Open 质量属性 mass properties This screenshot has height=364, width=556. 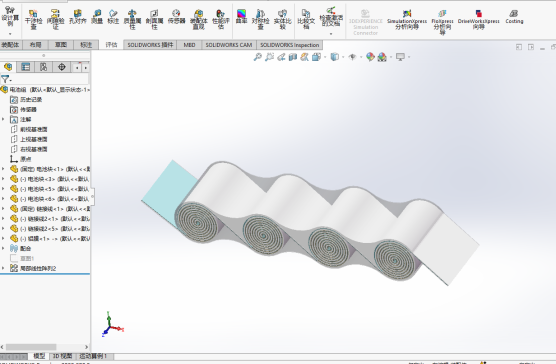[x=132, y=20]
